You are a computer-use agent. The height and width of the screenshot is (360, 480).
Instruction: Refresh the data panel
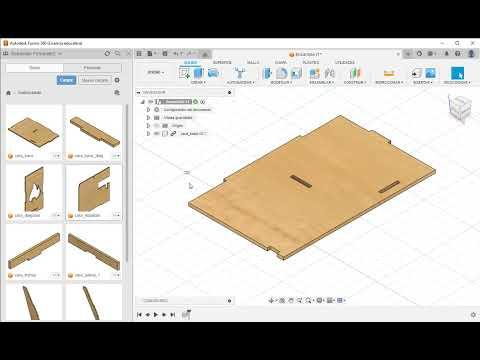107,53
